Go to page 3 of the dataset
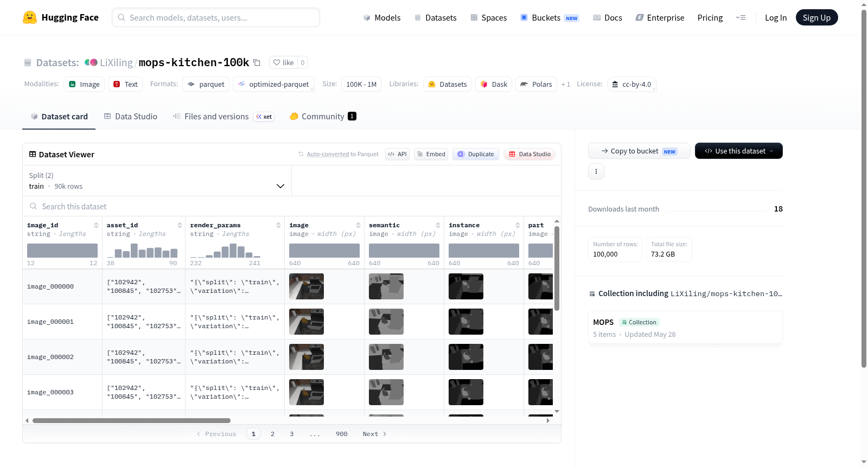Viewport: 868px width, 467px height. click(292, 434)
